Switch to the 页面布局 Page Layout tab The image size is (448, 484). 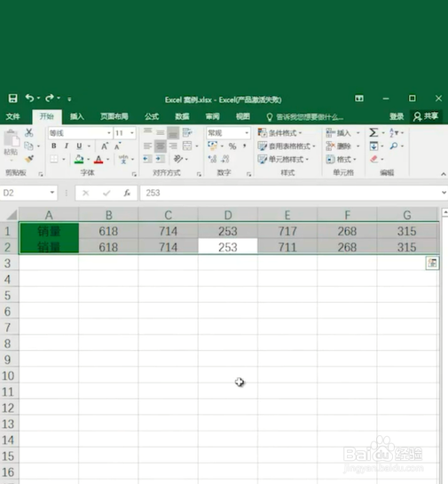click(114, 116)
